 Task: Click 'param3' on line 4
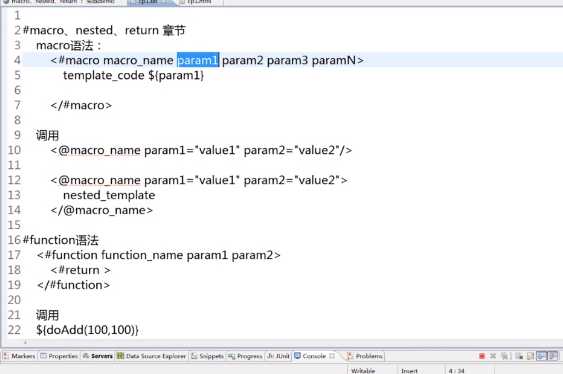[287, 60]
